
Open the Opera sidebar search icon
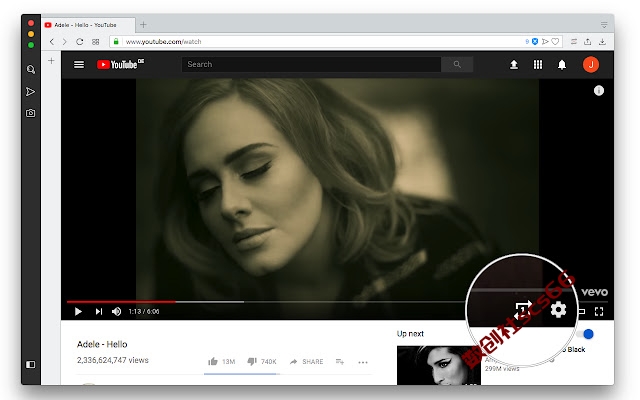click(31, 69)
